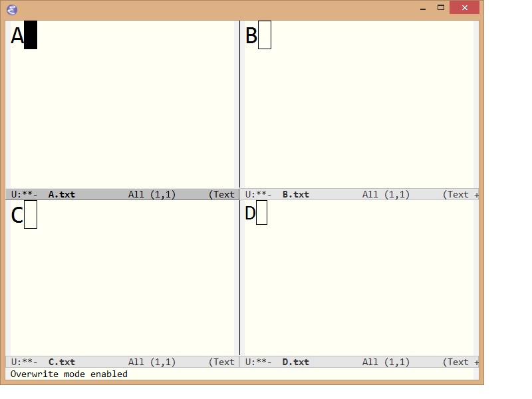Click A.txt buffer name in mode line
Image resolution: width=532 pixels, height=399 pixels.
(x=61, y=194)
